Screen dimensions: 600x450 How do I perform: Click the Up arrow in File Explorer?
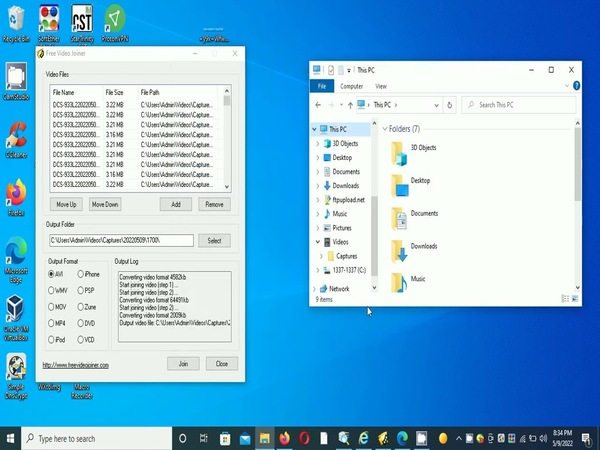[x=356, y=104]
